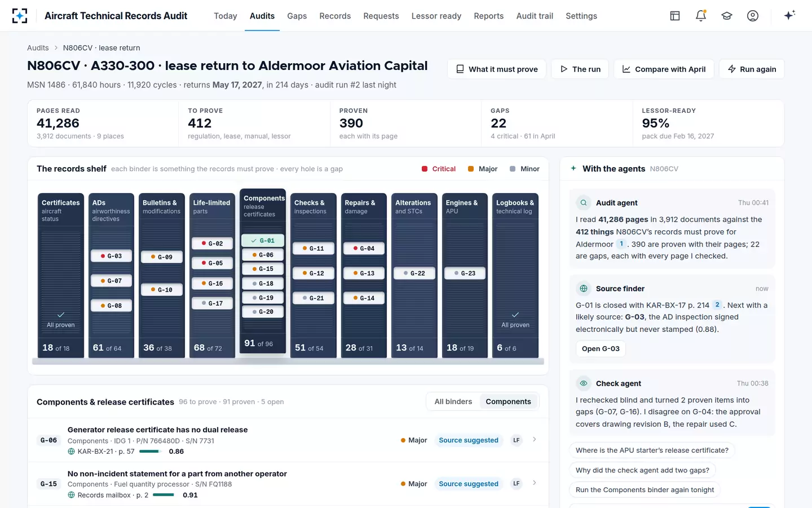Toggle the Major legend filter
This screenshot has height=508, width=812.
(x=483, y=169)
